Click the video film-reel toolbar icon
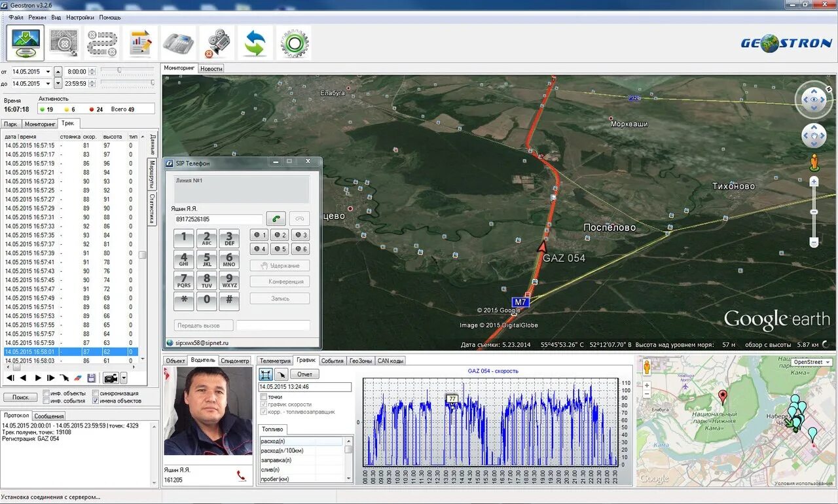Image resolution: width=838 pixels, height=504 pixels. point(216,43)
